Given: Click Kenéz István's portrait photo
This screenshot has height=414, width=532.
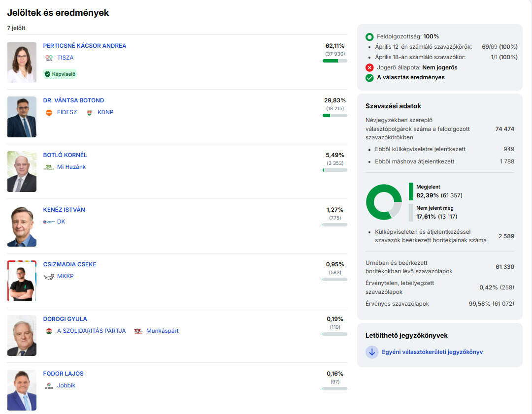Looking at the screenshot, I should (22, 226).
